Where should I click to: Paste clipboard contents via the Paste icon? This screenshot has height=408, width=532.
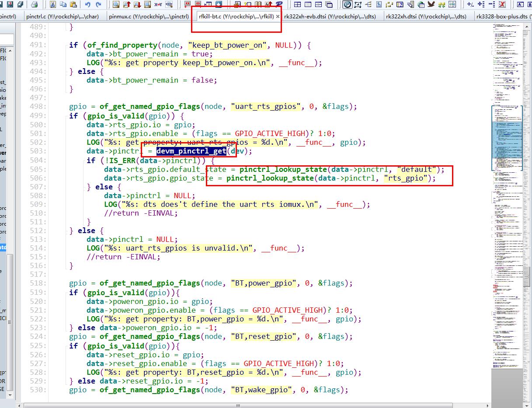coord(73,5)
